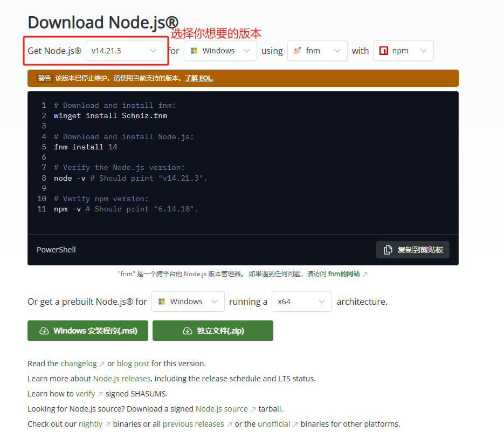Click the 警告 badge in the orange banner
Image resolution: width=504 pixels, height=445 pixels.
coord(45,78)
